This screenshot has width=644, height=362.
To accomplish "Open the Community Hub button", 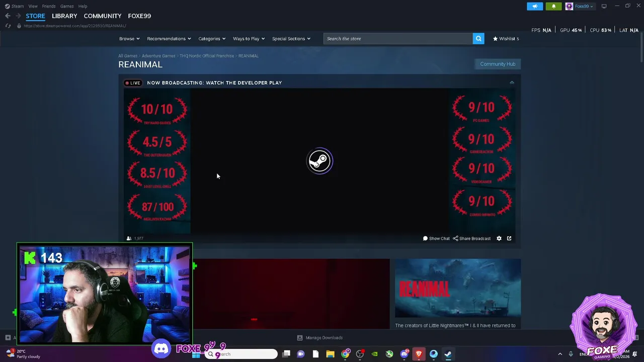I will pyautogui.click(x=498, y=64).
